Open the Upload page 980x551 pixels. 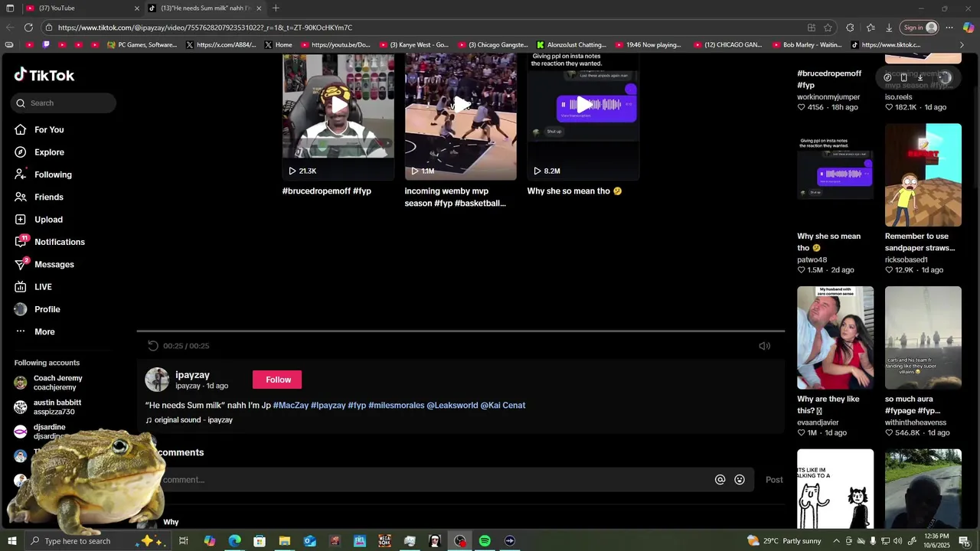(x=39, y=220)
